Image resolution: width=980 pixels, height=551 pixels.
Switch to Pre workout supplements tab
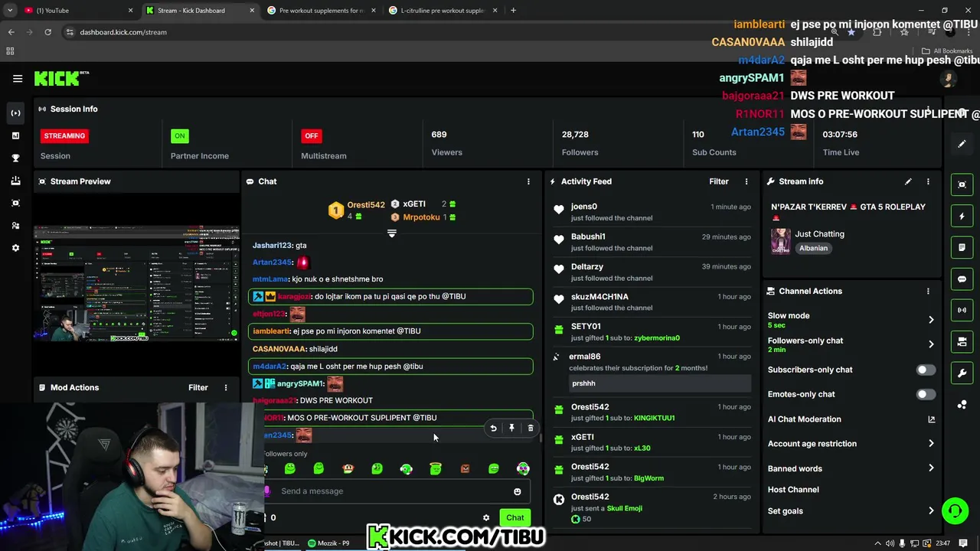322,10
